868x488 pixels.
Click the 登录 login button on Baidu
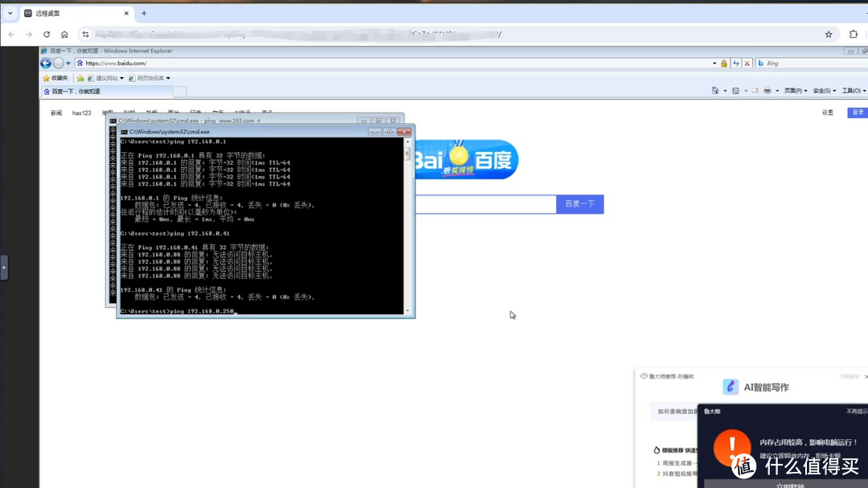(x=858, y=113)
